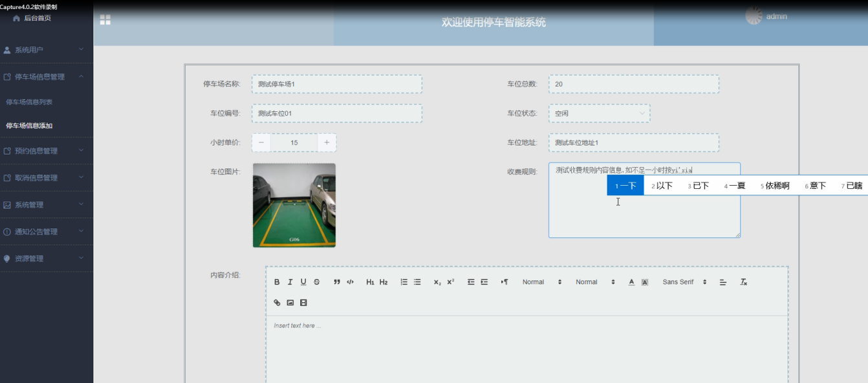Focus the 停车场名称 input field
The width and height of the screenshot is (868, 383).
(337, 84)
